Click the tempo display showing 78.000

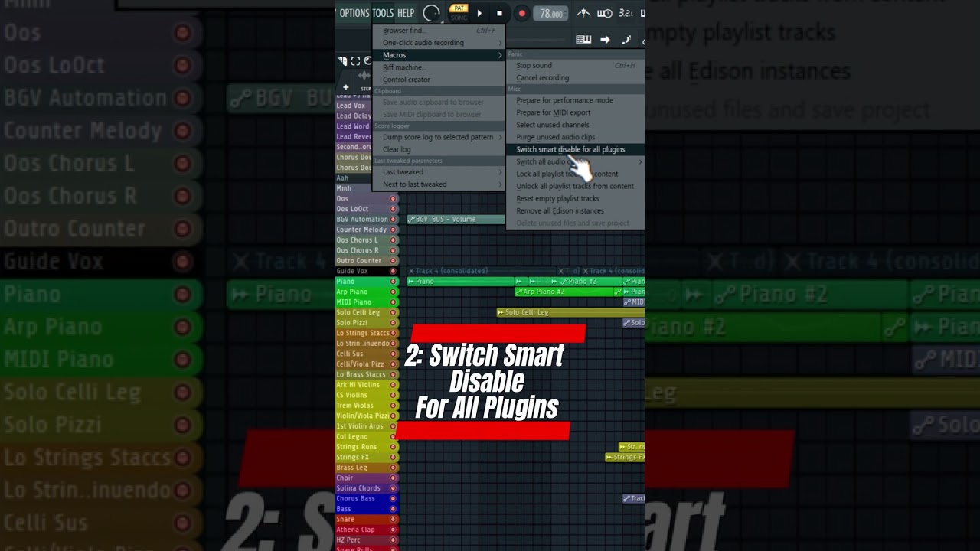[x=550, y=14]
